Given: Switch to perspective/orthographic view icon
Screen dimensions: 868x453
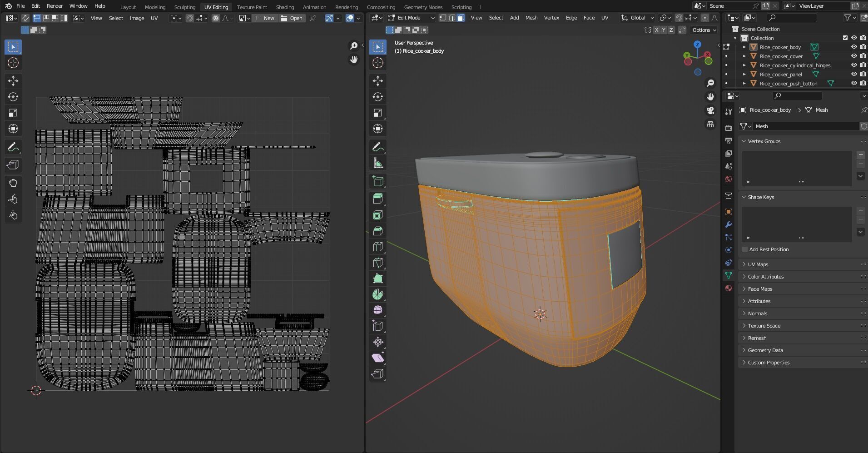Looking at the screenshot, I should (710, 124).
